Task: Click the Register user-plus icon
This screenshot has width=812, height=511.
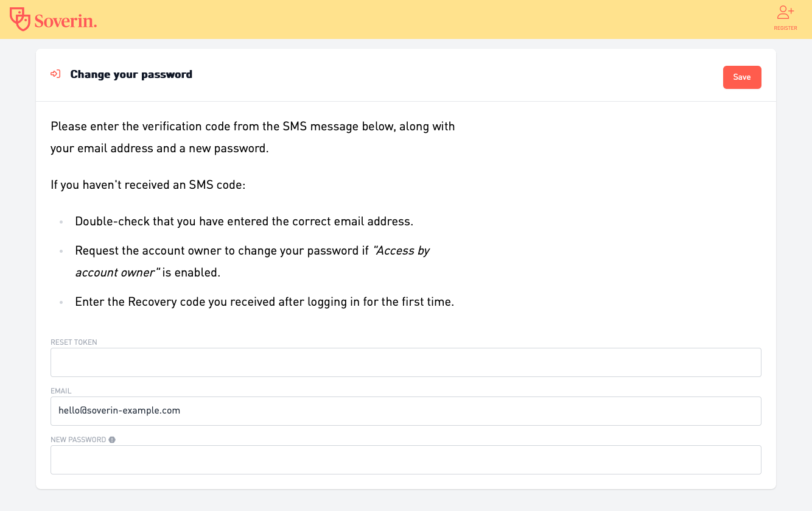Action: (785, 12)
